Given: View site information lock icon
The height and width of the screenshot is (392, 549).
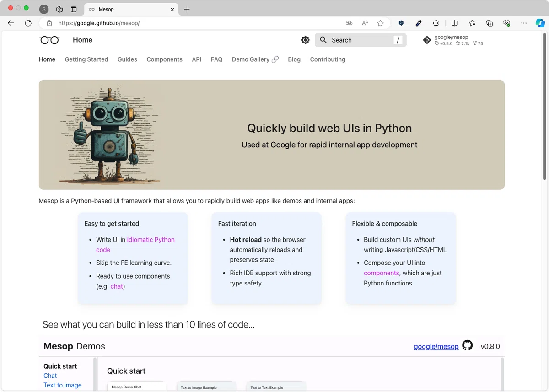Looking at the screenshot, I should click(49, 23).
